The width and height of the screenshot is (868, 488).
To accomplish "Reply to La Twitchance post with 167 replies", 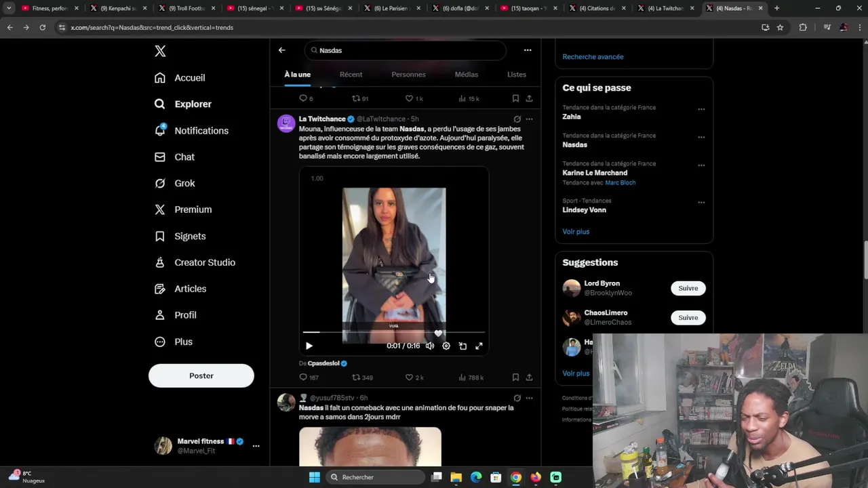I will click(x=309, y=378).
